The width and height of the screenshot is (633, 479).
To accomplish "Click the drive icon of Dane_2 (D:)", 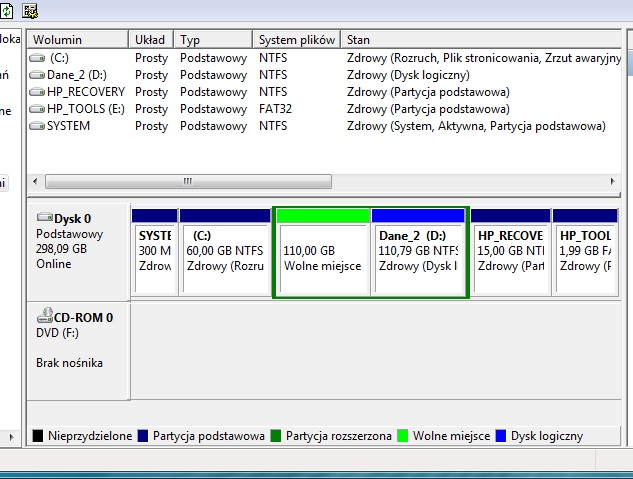I will coord(37,75).
